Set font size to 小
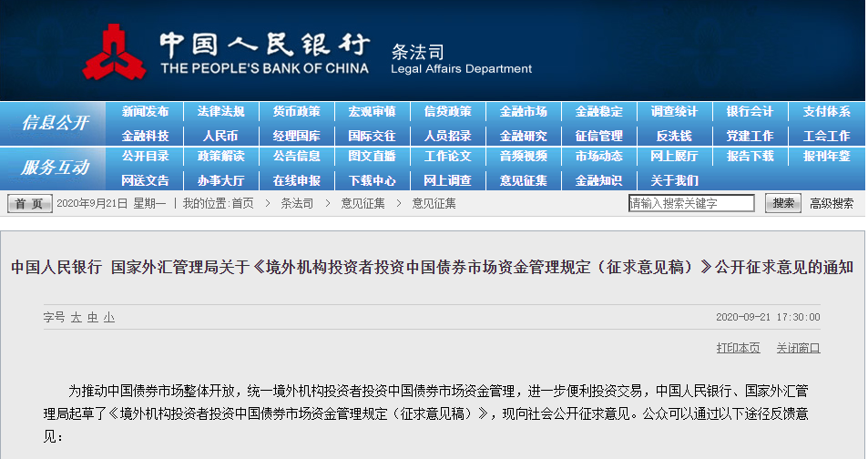 (109, 317)
